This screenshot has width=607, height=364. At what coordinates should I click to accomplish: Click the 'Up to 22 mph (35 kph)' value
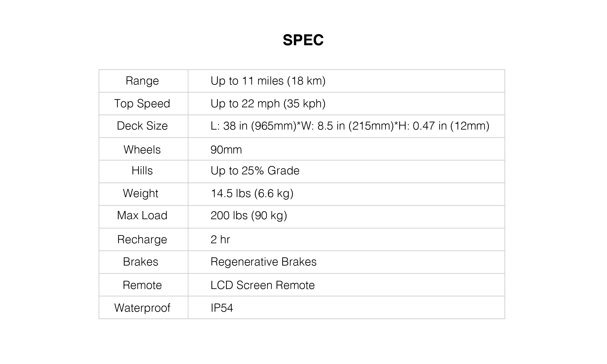pyautogui.click(x=268, y=103)
